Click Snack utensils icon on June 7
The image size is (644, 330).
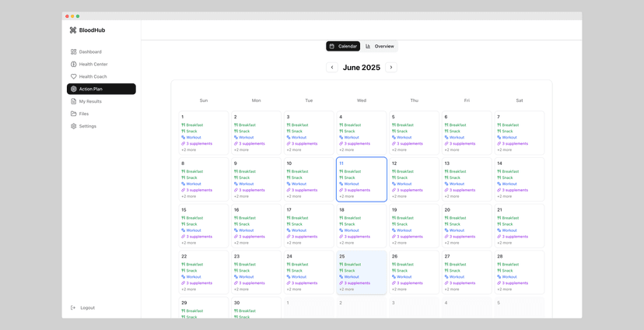pyautogui.click(x=499, y=131)
